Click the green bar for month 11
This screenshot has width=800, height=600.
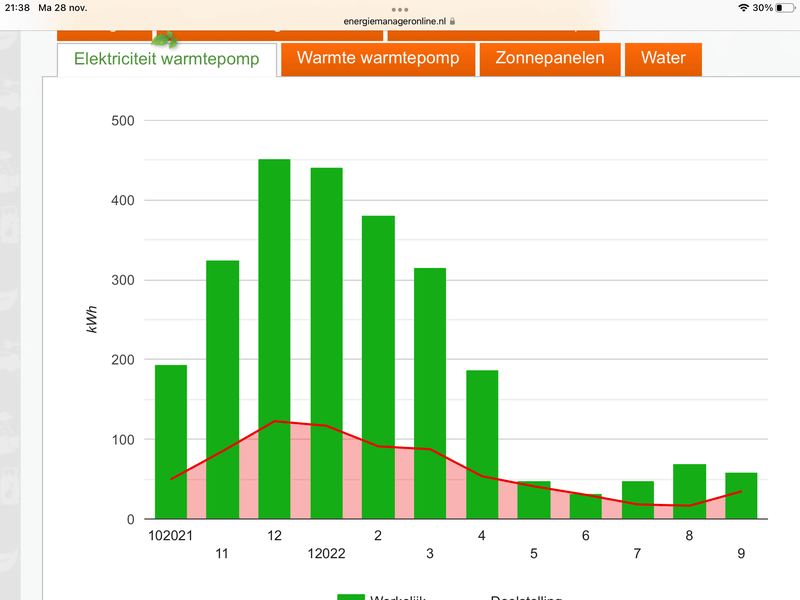(222, 390)
